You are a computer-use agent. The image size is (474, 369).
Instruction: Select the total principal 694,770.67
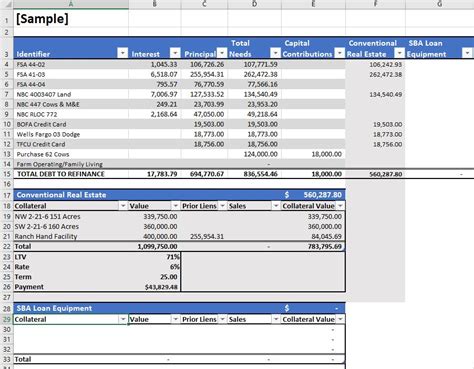[204, 174]
